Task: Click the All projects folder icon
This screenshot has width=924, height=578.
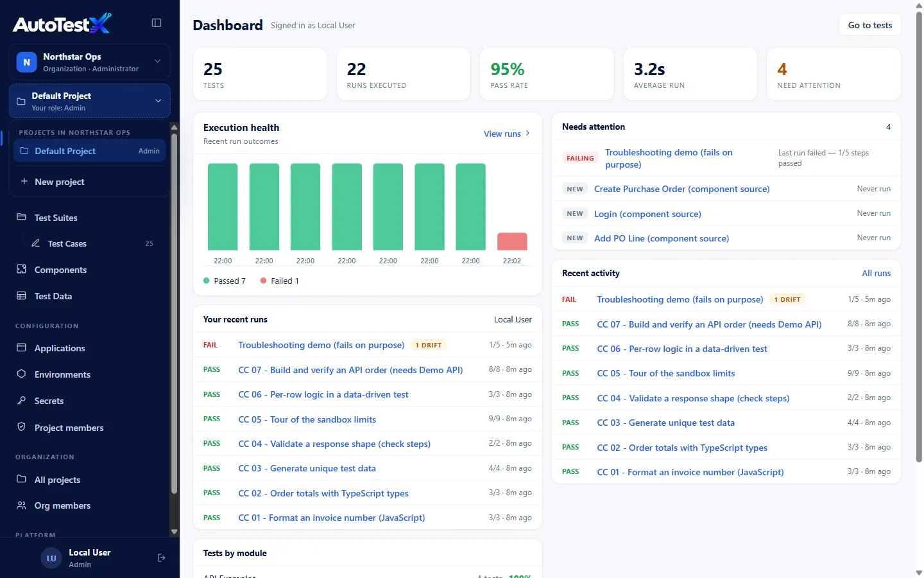Action: (21, 479)
